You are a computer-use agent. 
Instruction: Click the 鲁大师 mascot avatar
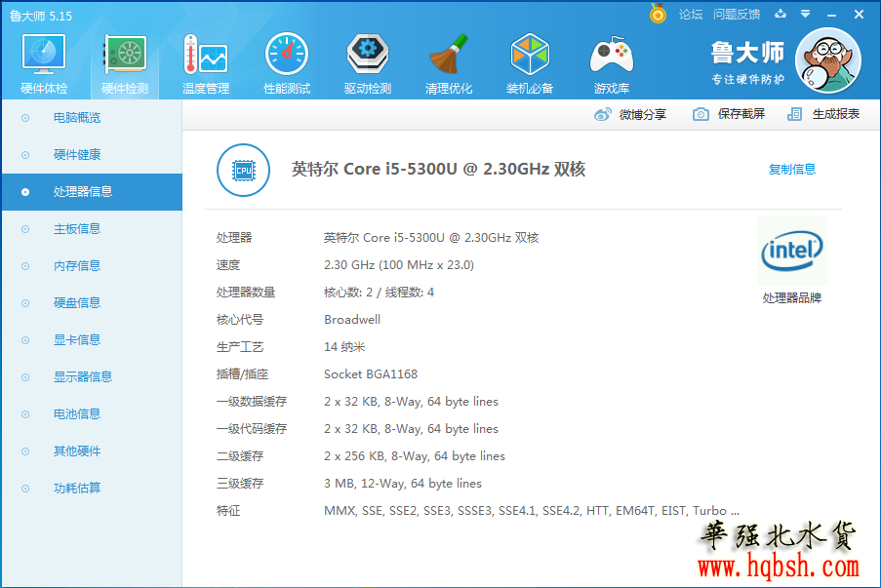[828, 60]
